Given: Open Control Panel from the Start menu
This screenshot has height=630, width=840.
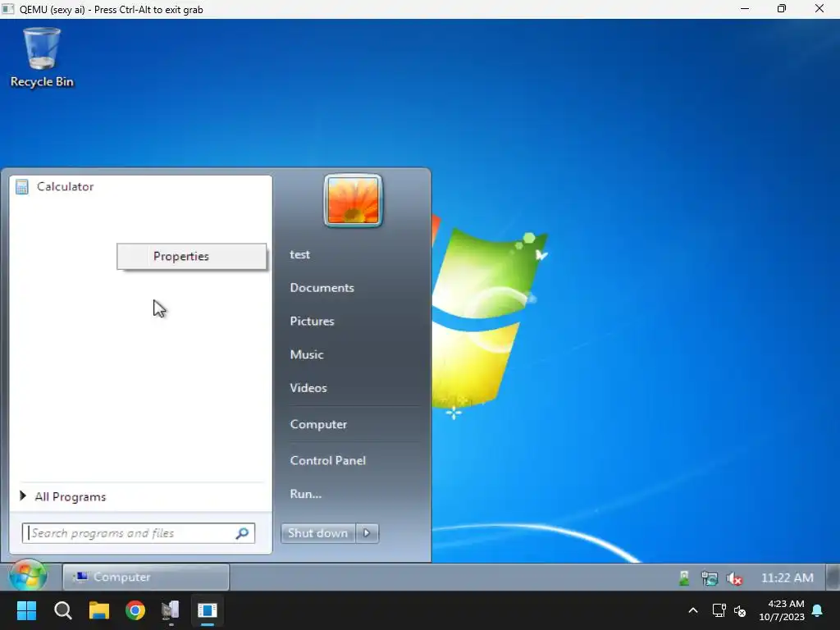Looking at the screenshot, I should click(x=328, y=460).
